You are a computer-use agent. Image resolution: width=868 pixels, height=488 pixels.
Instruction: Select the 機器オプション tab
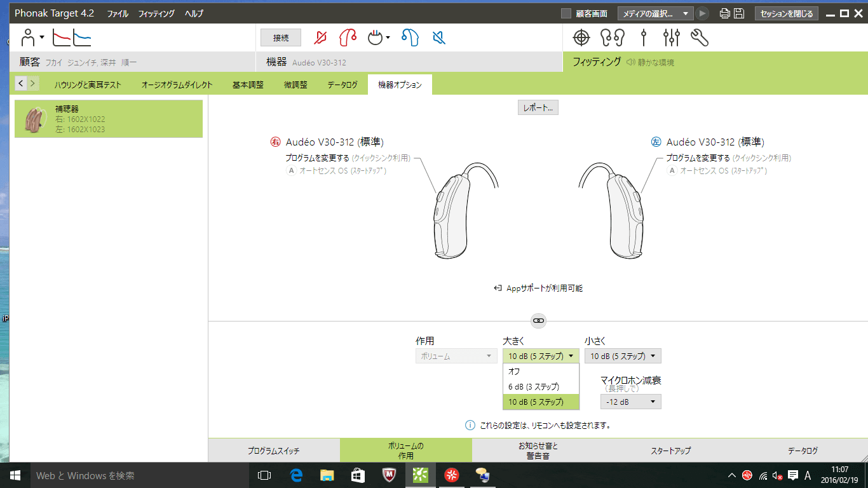point(400,85)
